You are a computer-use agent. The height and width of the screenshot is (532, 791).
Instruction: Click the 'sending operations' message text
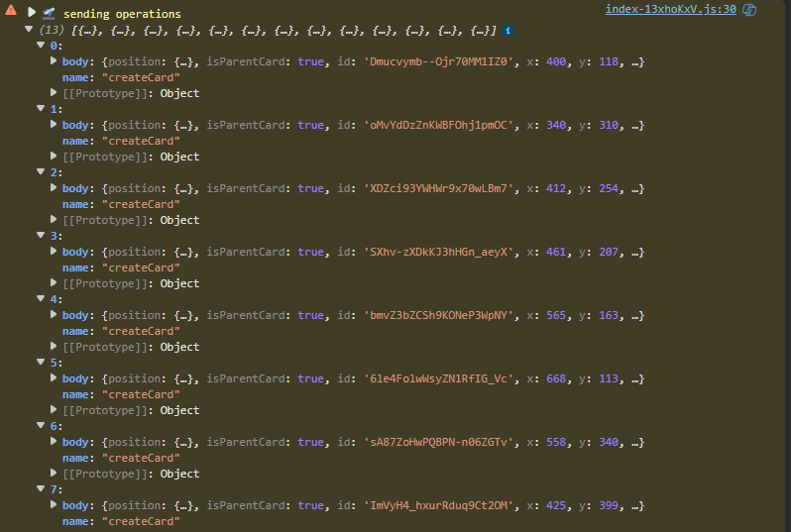[122, 14]
